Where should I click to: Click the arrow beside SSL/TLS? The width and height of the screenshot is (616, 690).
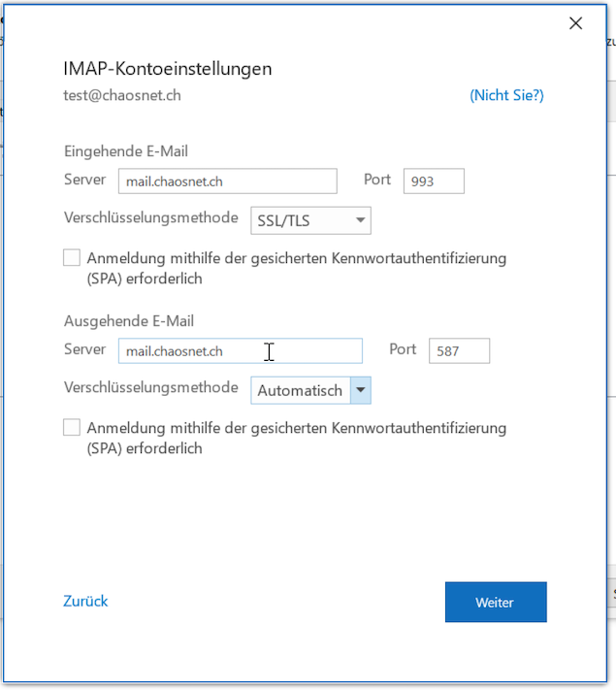(361, 220)
